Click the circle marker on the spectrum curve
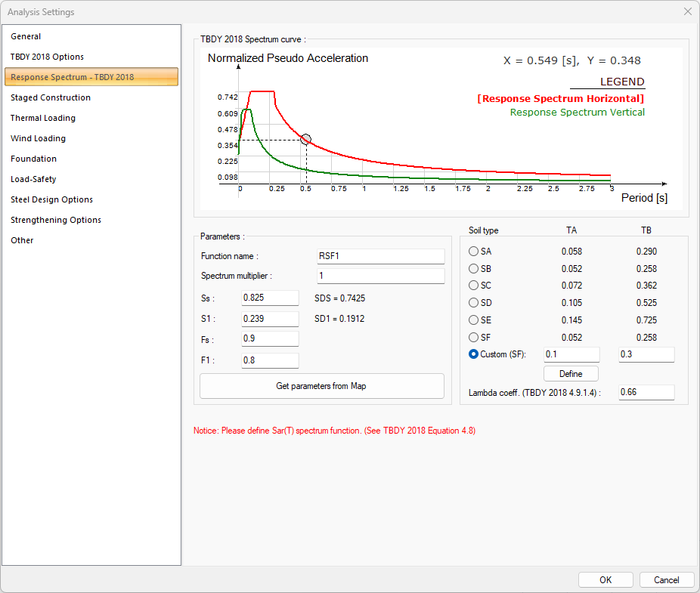This screenshot has height=593, width=700. pos(305,139)
